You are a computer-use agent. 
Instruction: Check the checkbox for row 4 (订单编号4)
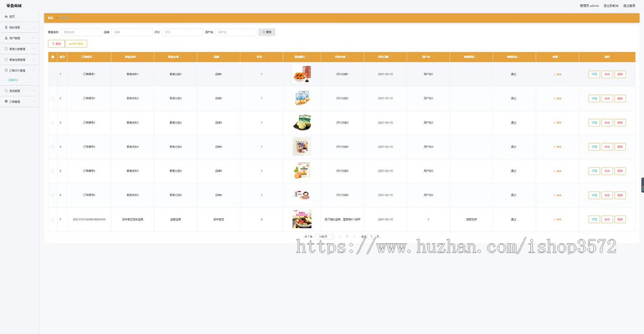point(52,147)
